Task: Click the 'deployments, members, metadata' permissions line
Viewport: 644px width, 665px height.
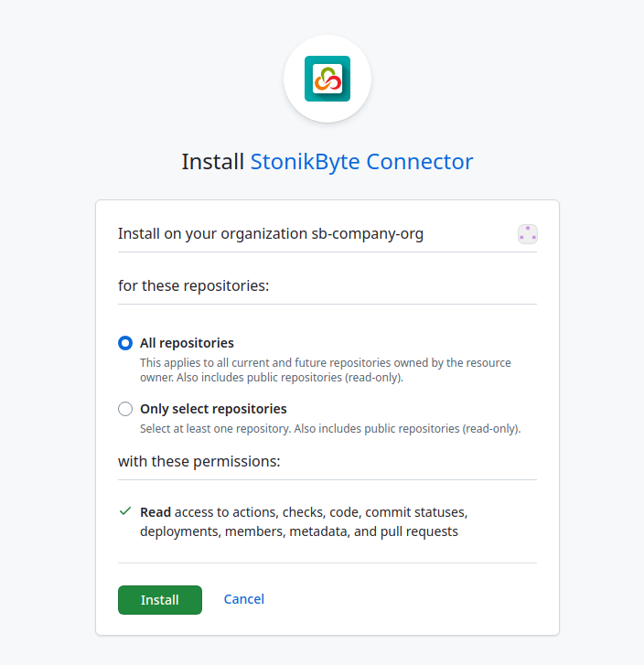Action: pyautogui.click(x=298, y=531)
